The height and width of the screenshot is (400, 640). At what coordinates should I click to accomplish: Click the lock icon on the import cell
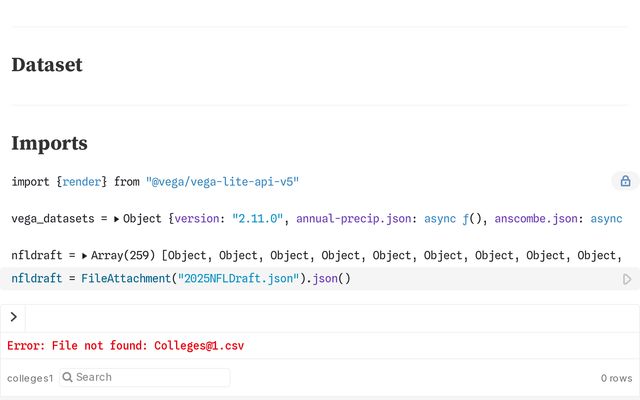coord(625,181)
